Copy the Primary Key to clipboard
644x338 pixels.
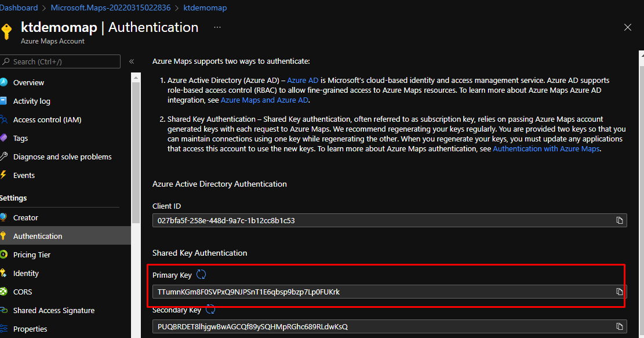619,292
